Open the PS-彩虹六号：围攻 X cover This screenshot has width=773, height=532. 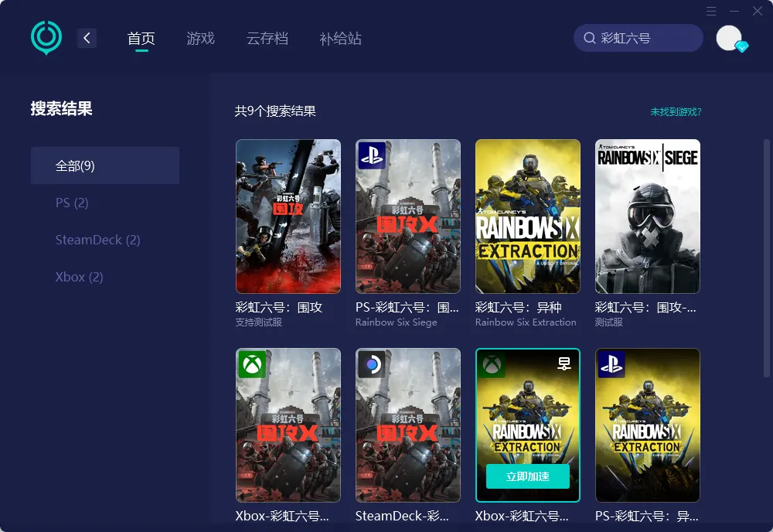click(408, 217)
